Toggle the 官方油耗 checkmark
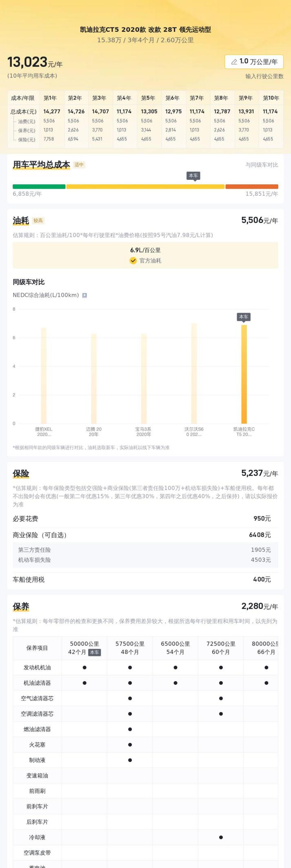The image size is (291, 868). click(133, 261)
